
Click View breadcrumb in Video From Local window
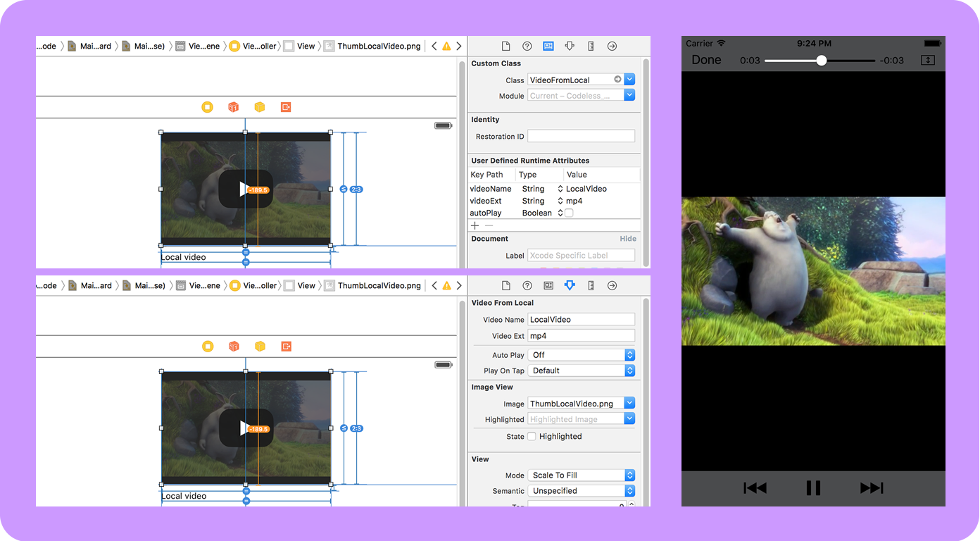point(299,285)
